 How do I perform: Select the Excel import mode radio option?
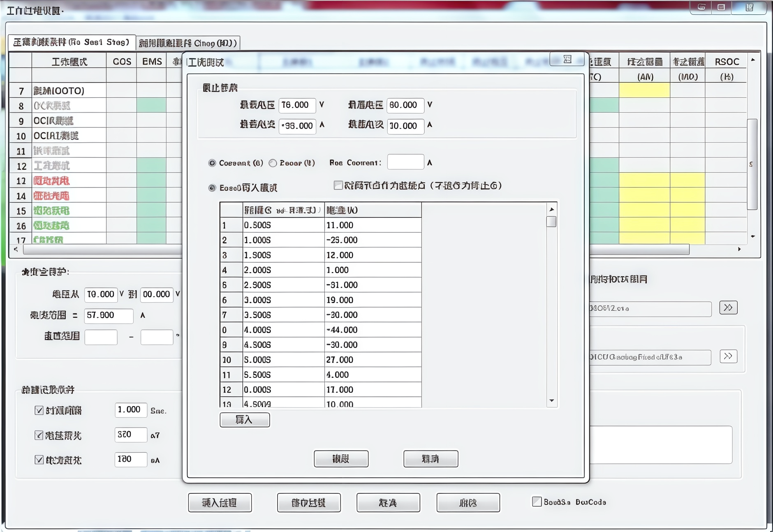click(212, 188)
